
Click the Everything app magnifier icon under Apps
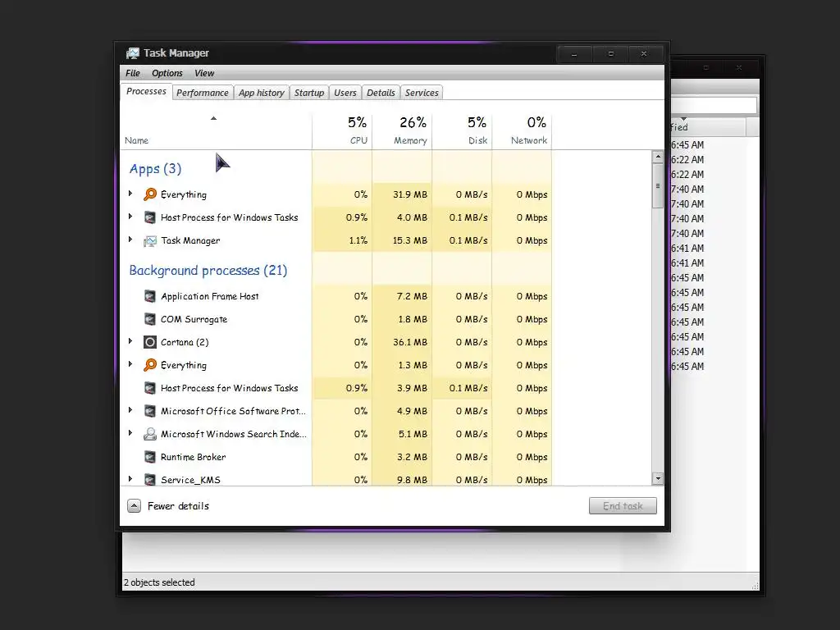pyautogui.click(x=150, y=194)
